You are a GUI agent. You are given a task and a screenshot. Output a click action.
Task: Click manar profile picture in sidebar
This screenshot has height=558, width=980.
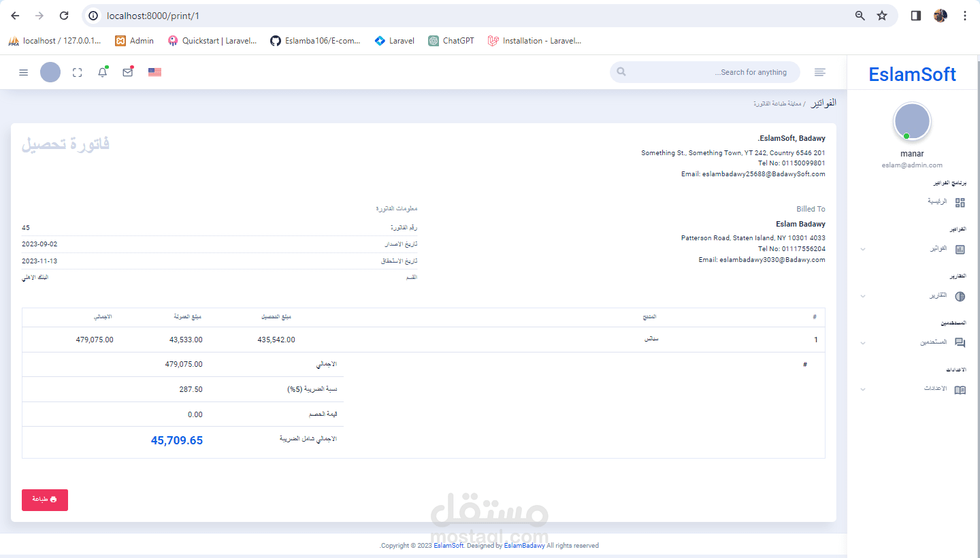pos(912,121)
